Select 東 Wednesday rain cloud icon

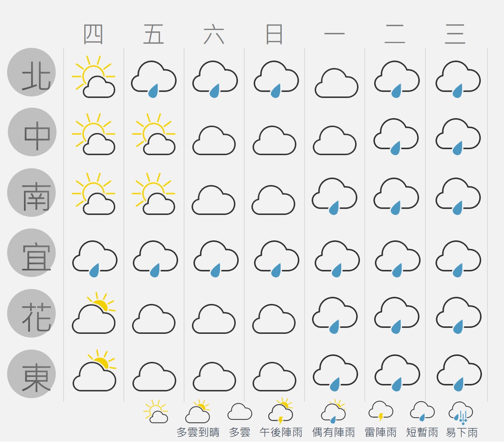459,373
